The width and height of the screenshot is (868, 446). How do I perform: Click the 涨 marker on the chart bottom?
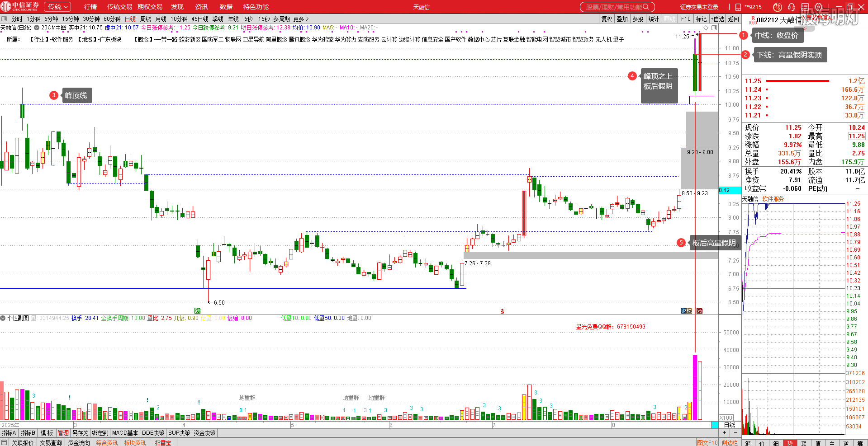699,310
